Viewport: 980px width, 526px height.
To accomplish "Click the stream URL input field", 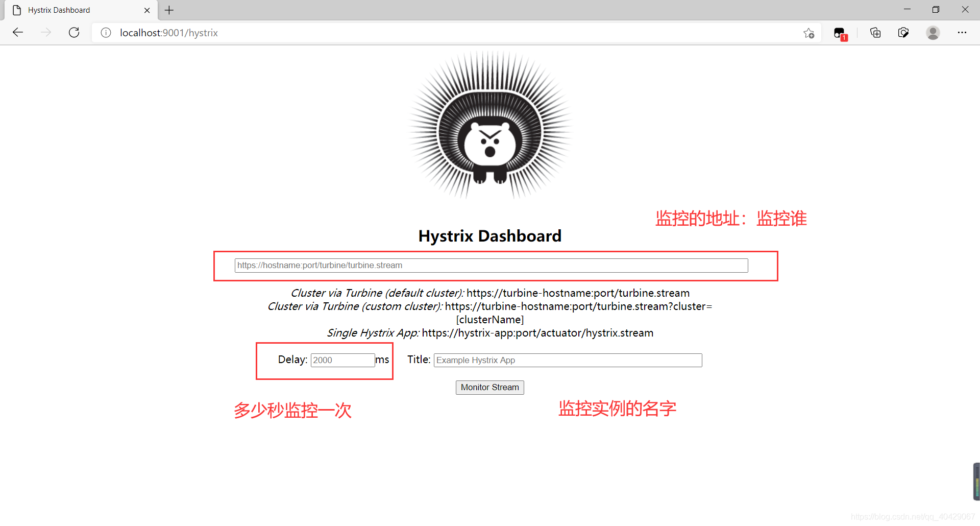I will coord(491,266).
